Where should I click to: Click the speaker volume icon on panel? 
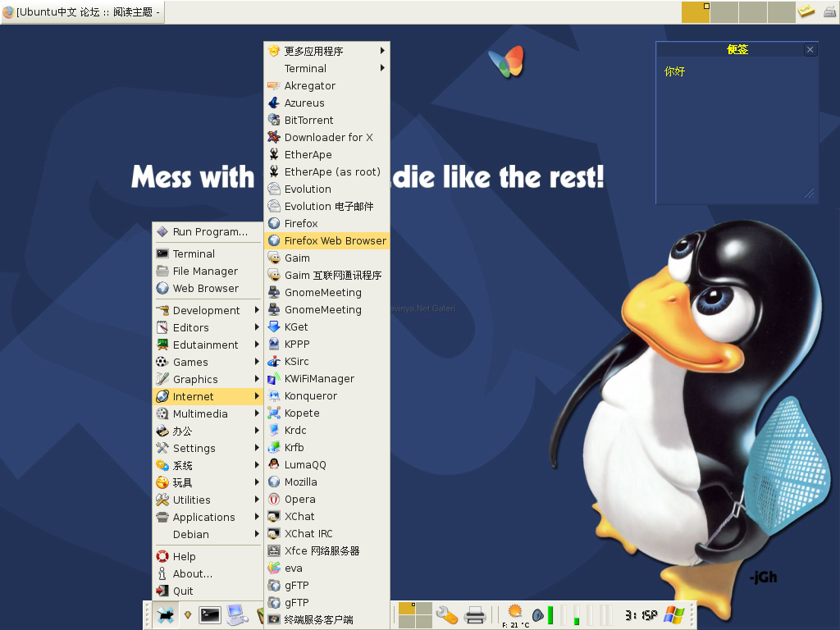(538, 615)
